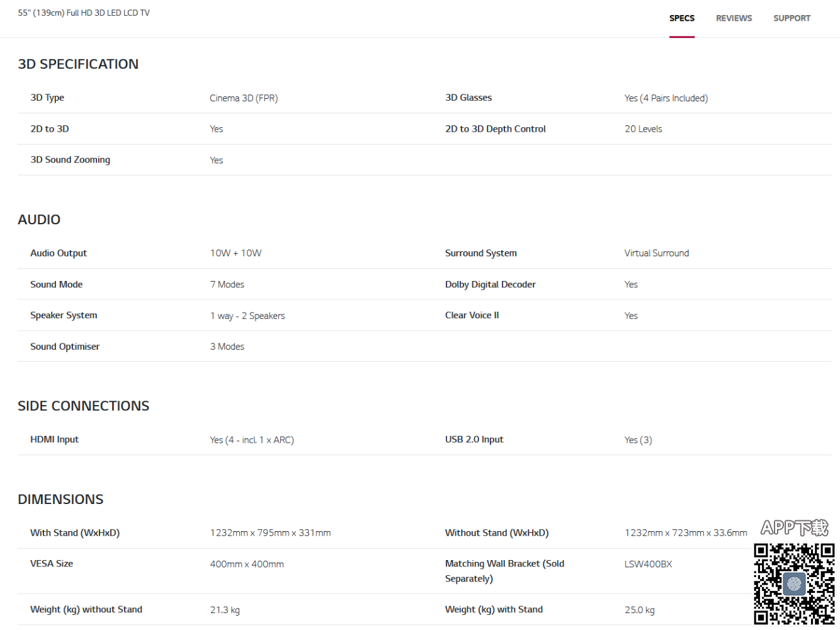Click the APP下载 label above QR code
840x630 pixels.
coord(794,528)
